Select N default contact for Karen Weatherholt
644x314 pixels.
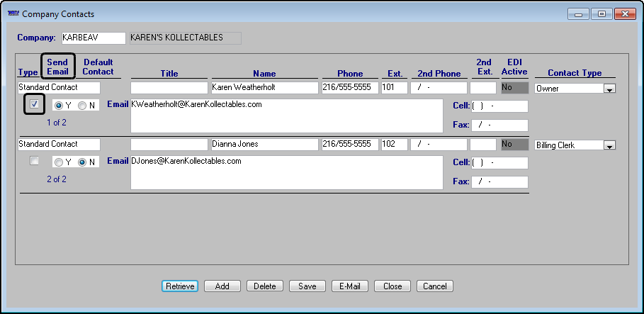(83, 106)
